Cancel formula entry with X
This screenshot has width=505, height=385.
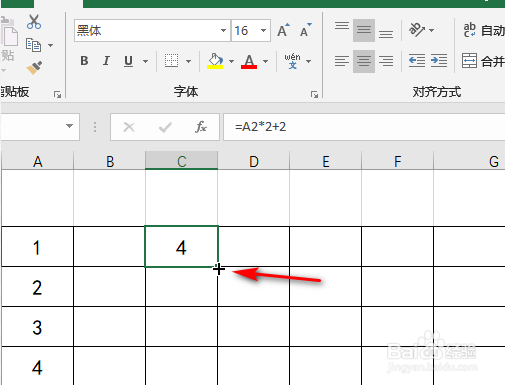(x=129, y=127)
